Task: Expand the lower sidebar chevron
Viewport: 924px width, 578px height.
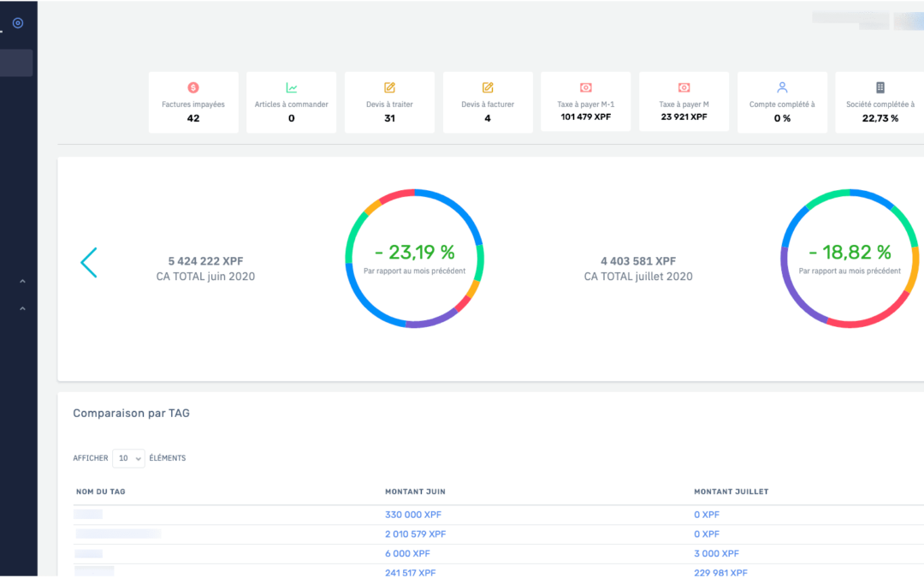Action: coord(22,309)
